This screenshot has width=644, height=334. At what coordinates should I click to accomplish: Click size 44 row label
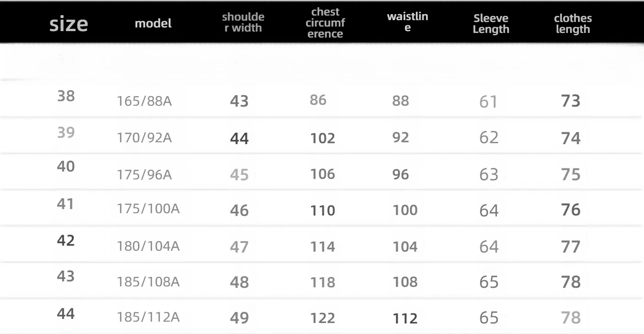66,313
